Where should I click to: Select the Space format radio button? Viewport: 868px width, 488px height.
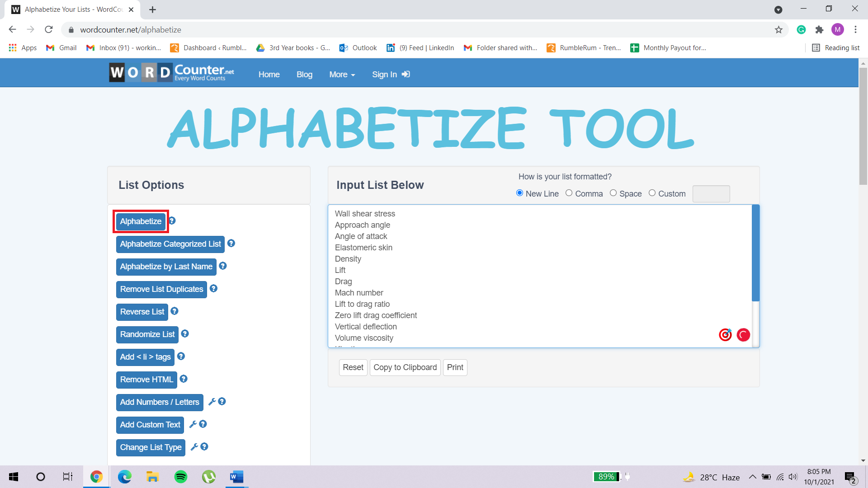(x=613, y=193)
